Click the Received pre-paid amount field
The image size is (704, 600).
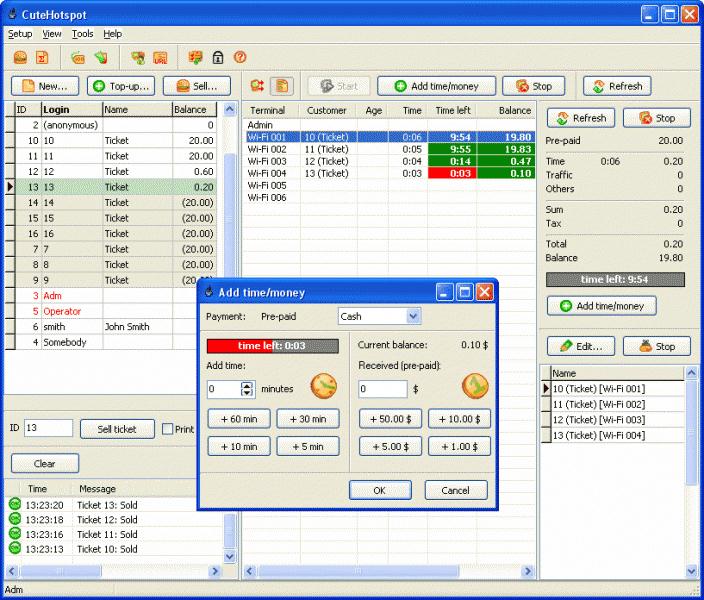tap(382, 389)
